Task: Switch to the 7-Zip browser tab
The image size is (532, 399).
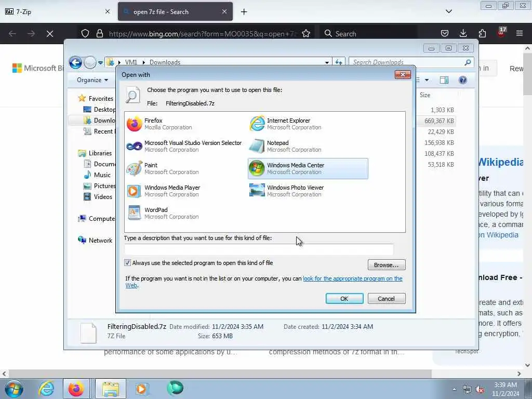Action: (57, 11)
